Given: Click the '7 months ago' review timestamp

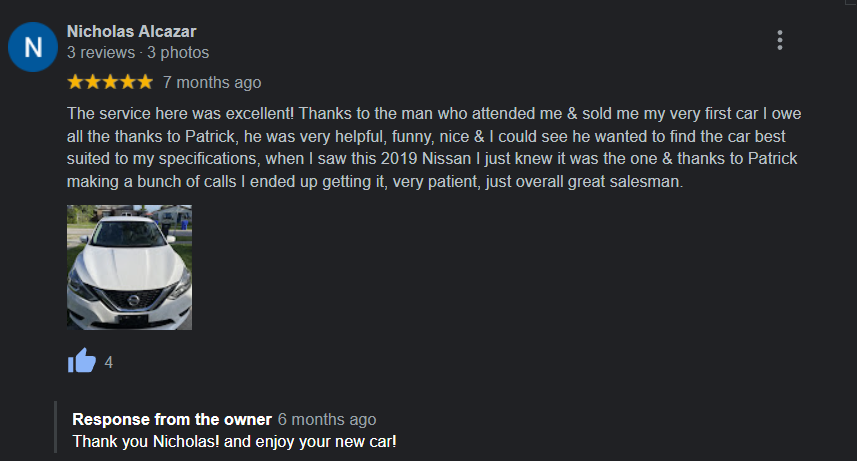Looking at the screenshot, I should (x=212, y=82).
